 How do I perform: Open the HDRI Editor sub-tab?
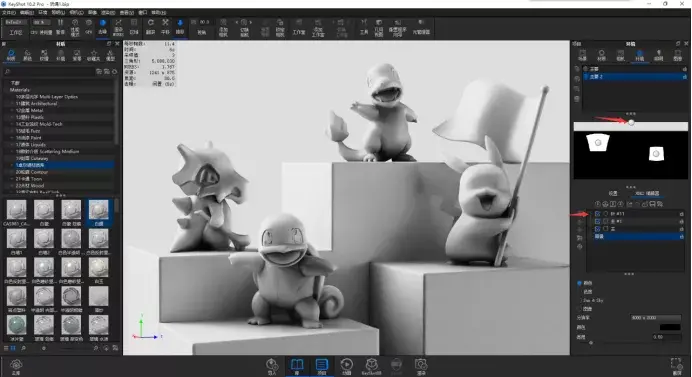[647, 193]
